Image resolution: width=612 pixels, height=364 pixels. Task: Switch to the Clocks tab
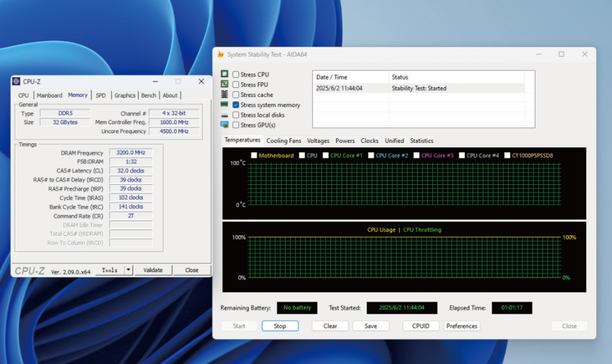point(370,141)
